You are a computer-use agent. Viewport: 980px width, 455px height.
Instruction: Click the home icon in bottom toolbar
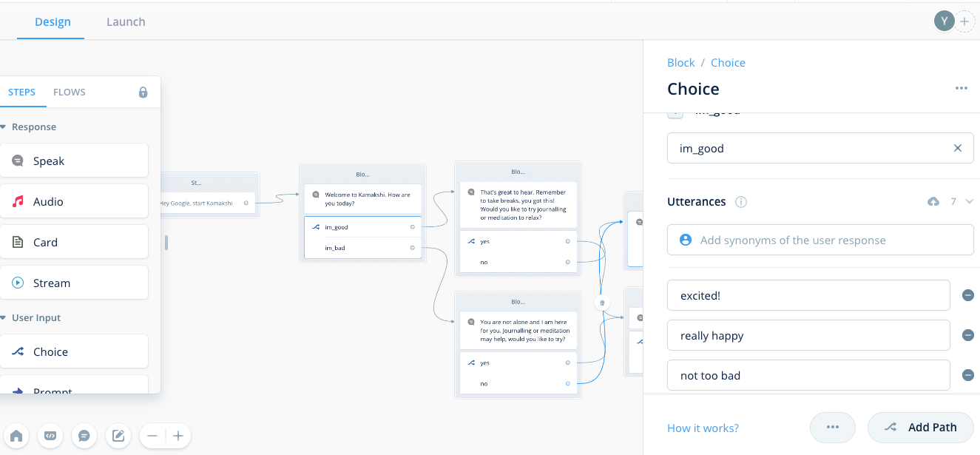(16, 436)
